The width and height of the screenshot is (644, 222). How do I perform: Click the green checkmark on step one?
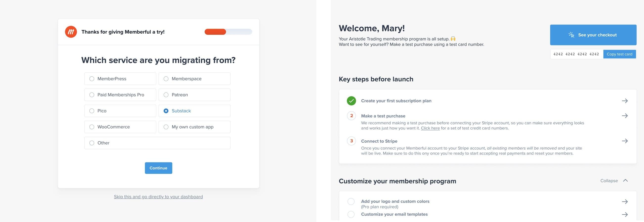click(x=351, y=101)
